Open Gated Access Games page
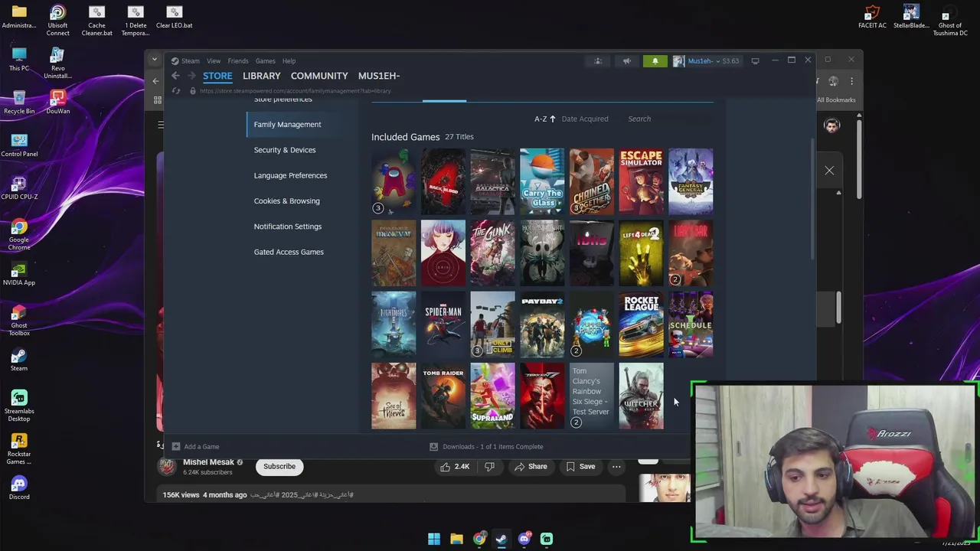The width and height of the screenshot is (980, 551). point(289,252)
